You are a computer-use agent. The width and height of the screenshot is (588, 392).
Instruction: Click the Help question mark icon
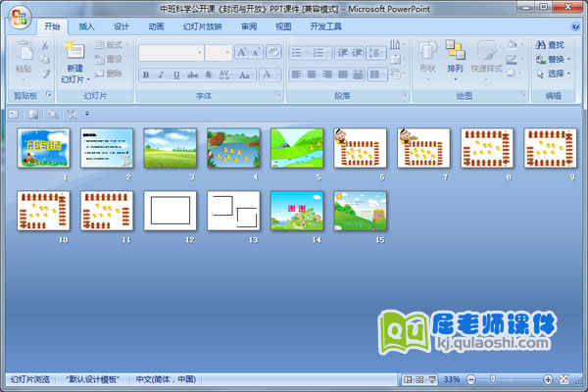[x=575, y=26]
